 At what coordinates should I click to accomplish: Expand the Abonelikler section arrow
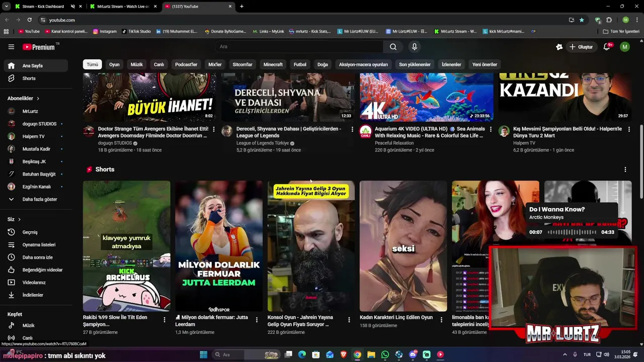[38, 99]
